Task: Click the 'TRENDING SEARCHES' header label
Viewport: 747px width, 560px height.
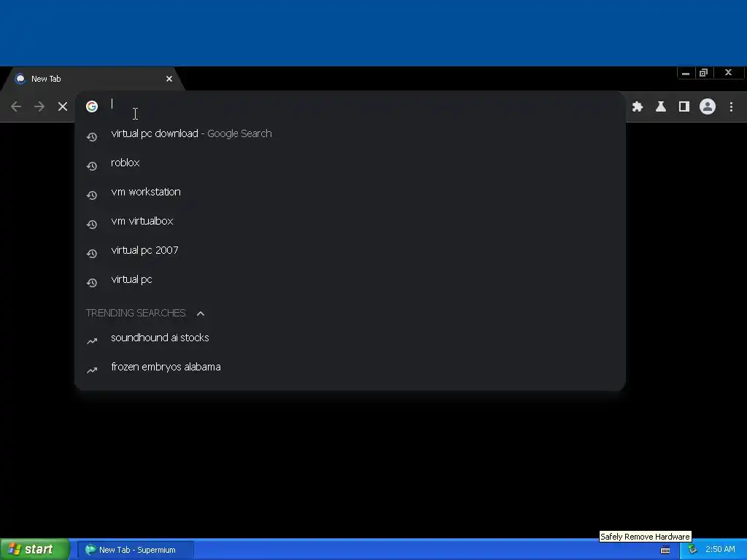Action: click(136, 314)
